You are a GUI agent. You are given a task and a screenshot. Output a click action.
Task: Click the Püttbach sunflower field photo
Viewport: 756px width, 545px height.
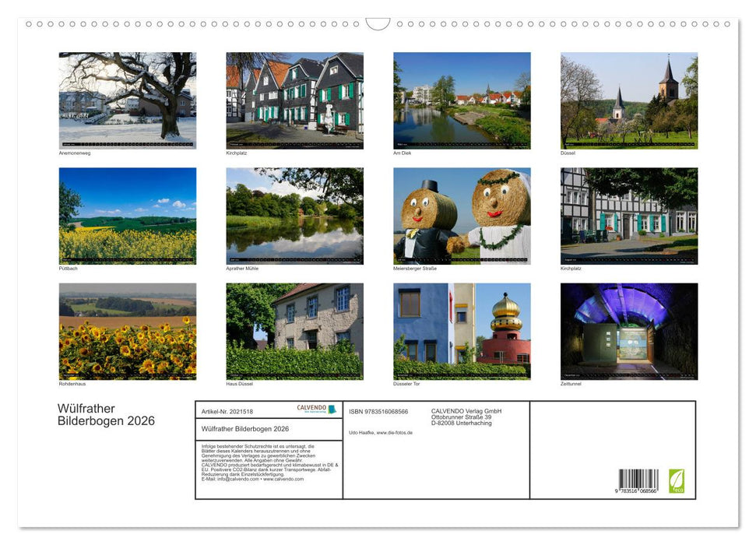tap(127, 214)
